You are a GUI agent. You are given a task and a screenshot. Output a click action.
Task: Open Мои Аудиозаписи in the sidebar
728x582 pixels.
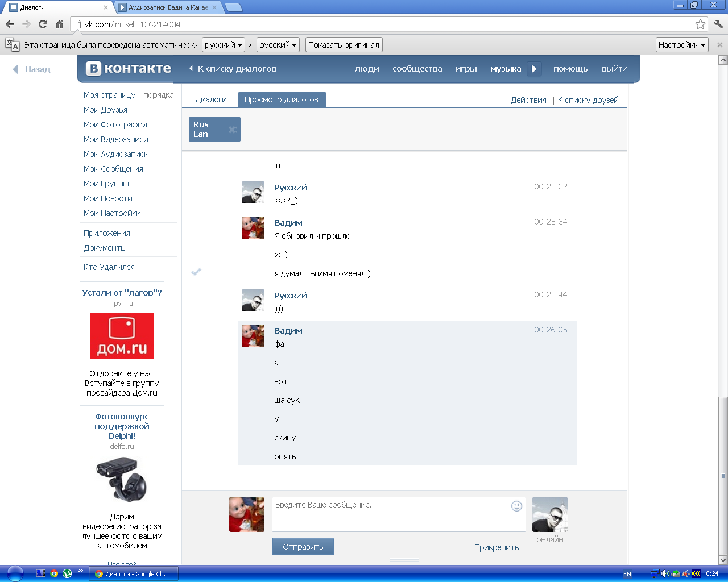pyautogui.click(x=116, y=154)
